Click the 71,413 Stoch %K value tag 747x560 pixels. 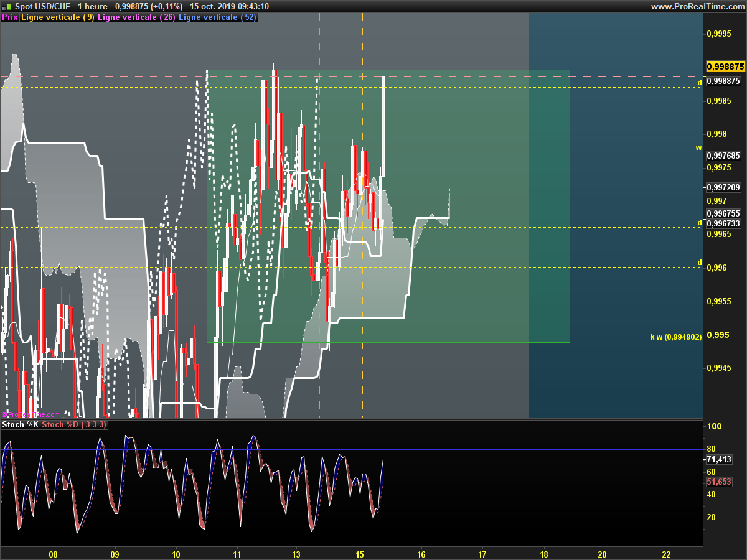point(719,459)
